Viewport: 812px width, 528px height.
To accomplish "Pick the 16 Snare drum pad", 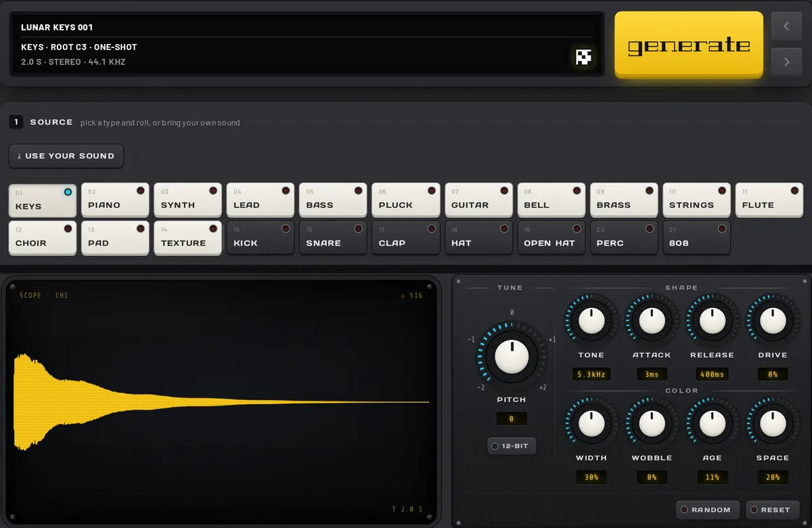I will (x=333, y=238).
